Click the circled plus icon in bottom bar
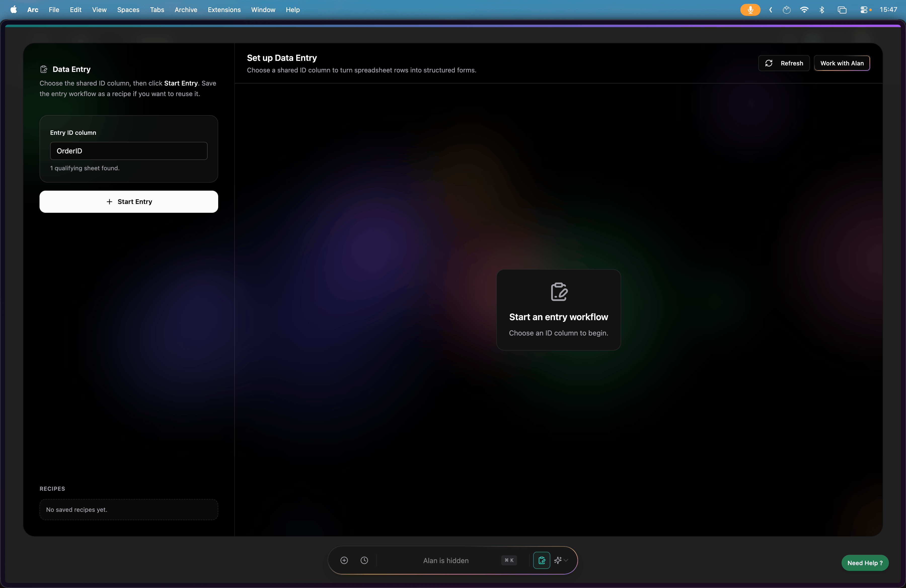Image resolution: width=906 pixels, height=588 pixels. [x=344, y=560]
